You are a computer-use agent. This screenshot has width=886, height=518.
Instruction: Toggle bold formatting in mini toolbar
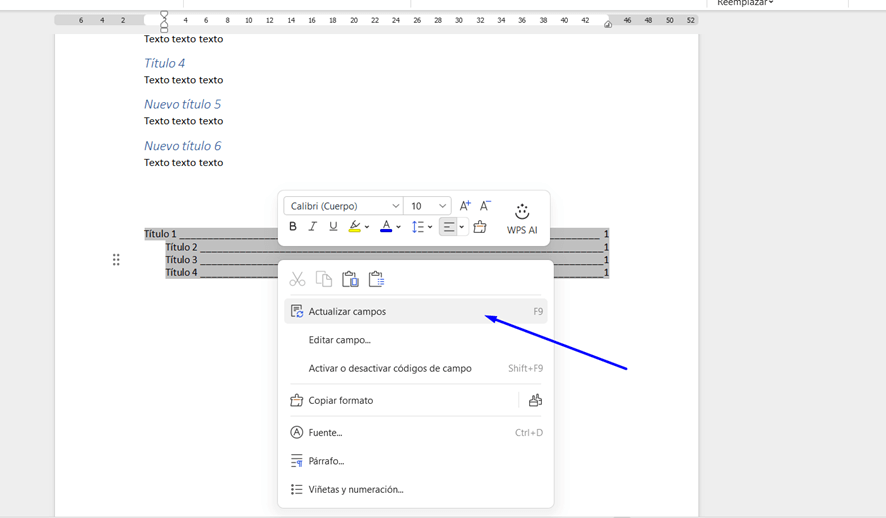293,227
